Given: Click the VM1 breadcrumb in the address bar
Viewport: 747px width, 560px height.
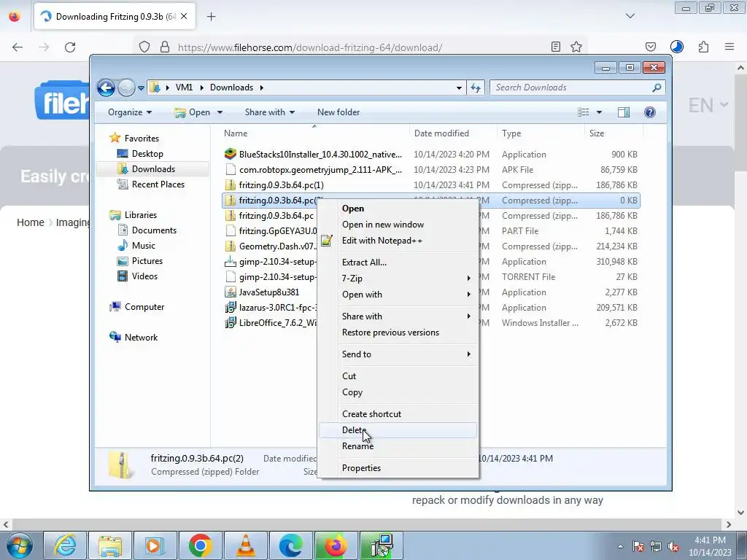Looking at the screenshot, I should [x=184, y=87].
